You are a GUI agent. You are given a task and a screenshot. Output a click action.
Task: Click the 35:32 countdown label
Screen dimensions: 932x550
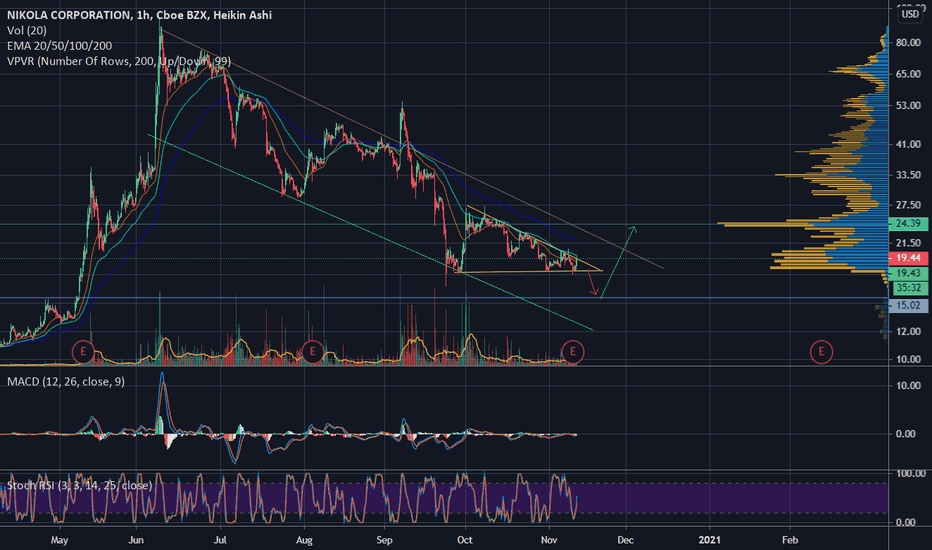[x=908, y=288]
